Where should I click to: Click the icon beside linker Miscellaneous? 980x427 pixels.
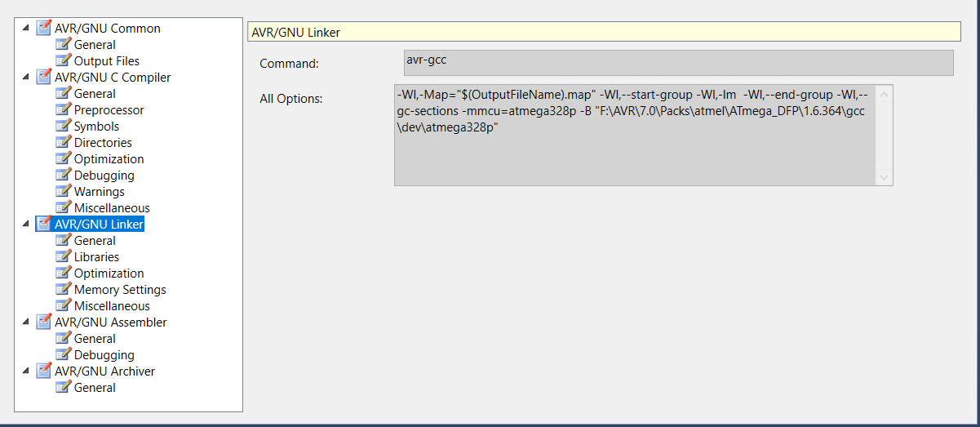[63, 305]
